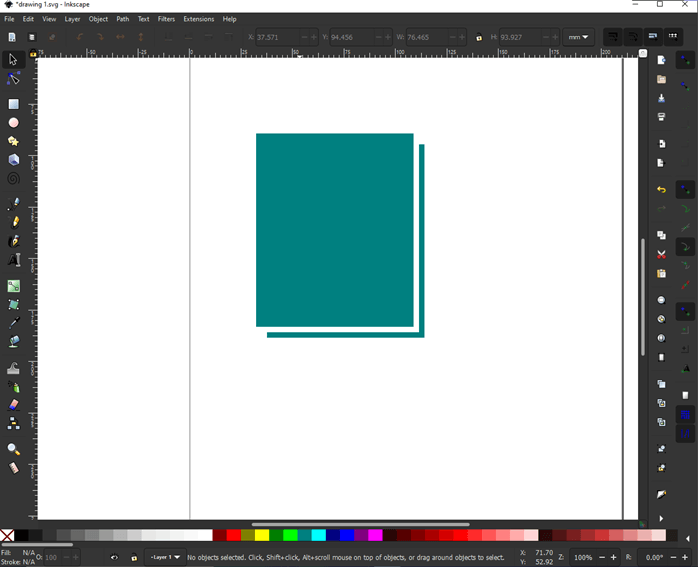Select the Node editing tool
Screen dimensions: 698x567
tap(14, 79)
